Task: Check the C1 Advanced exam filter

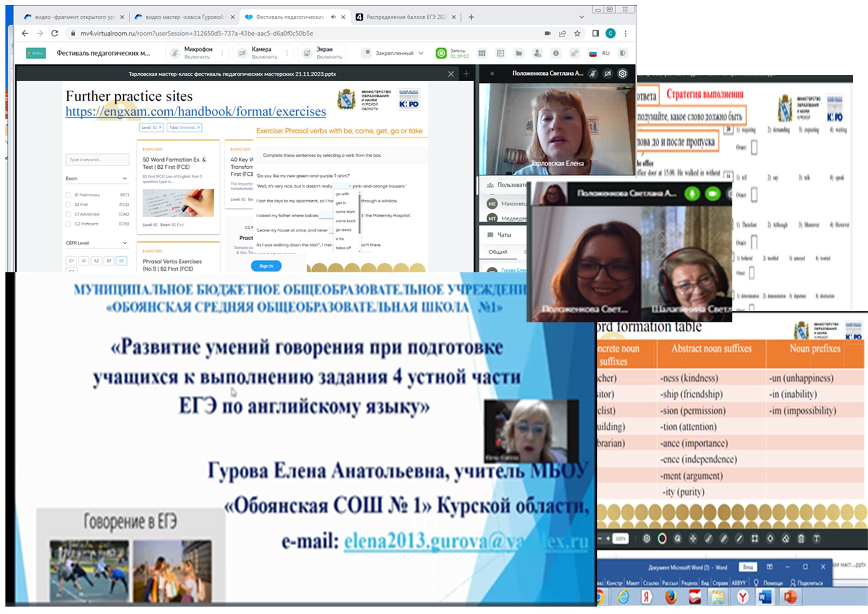Action: click(x=69, y=214)
